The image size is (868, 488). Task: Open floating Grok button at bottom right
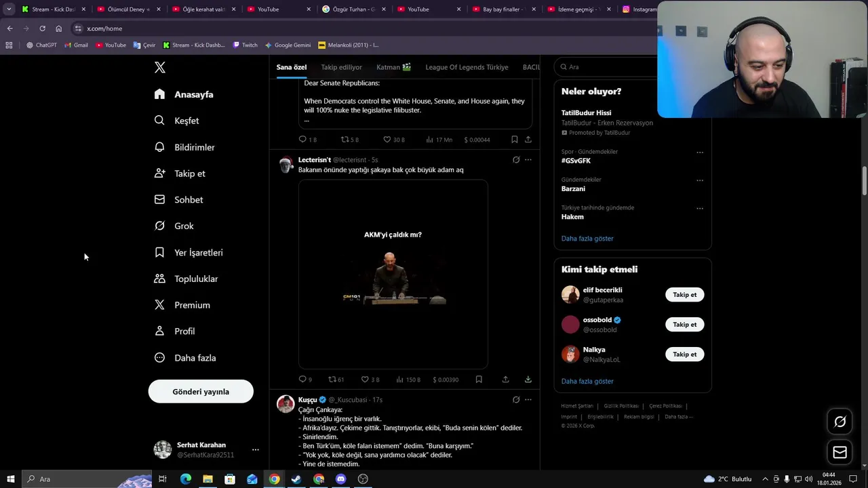(840, 422)
